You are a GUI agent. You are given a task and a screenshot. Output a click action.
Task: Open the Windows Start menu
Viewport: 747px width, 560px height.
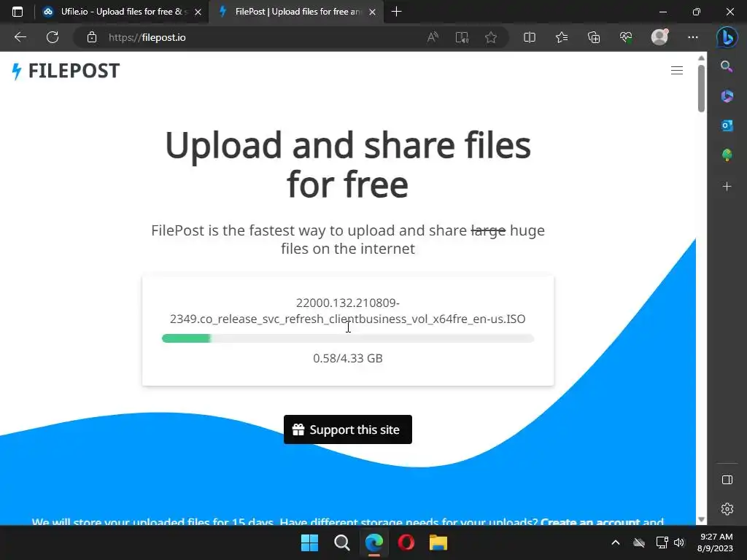(x=309, y=542)
